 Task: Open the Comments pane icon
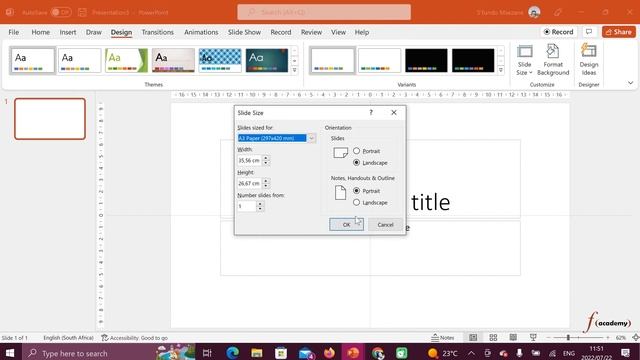589,32
